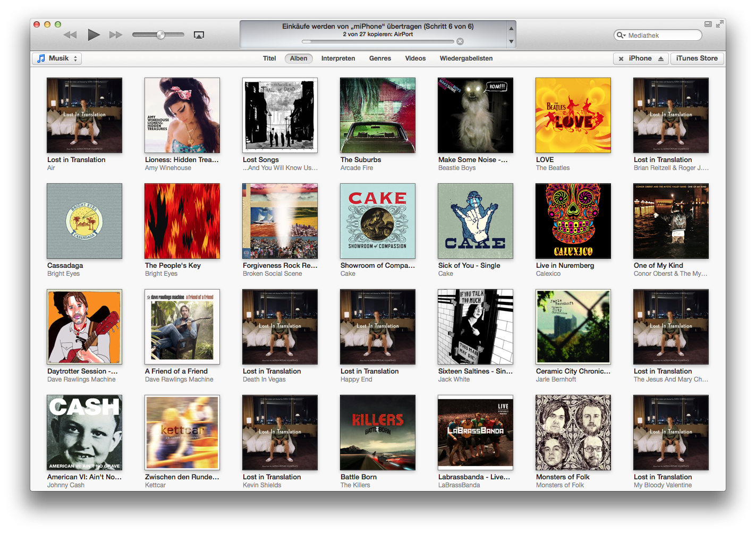This screenshot has height=533, width=756.
Task: Click the artist name Jack White
Action: click(454, 379)
